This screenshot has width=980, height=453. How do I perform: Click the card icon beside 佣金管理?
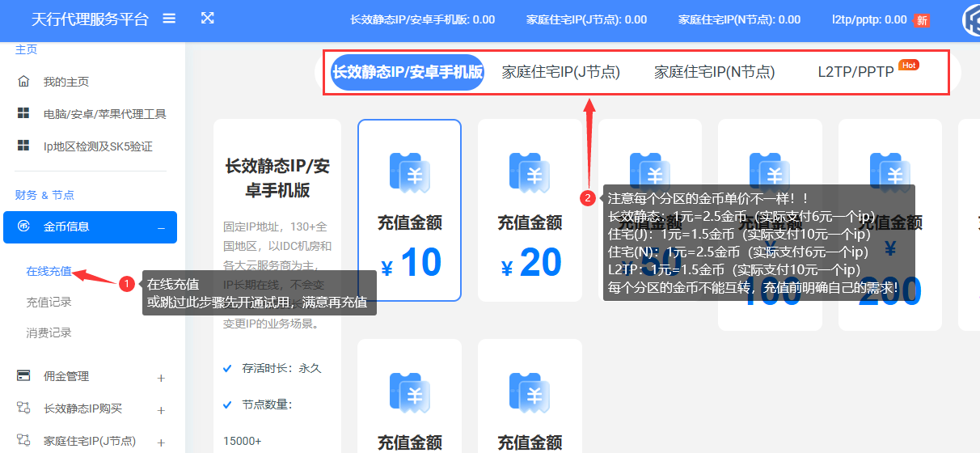coord(23,376)
